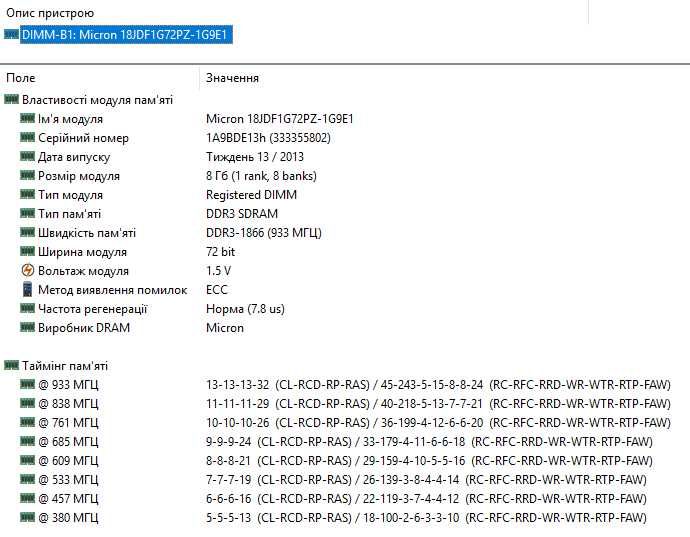
Task: Click the value 'ECC'
Action: [217, 290]
